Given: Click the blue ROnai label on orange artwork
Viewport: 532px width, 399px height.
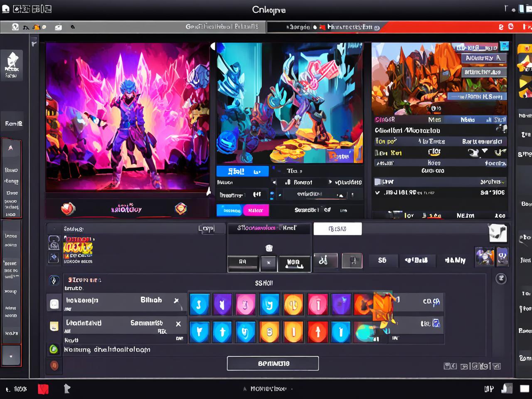Looking at the screenshot, I should coord(477,96).
